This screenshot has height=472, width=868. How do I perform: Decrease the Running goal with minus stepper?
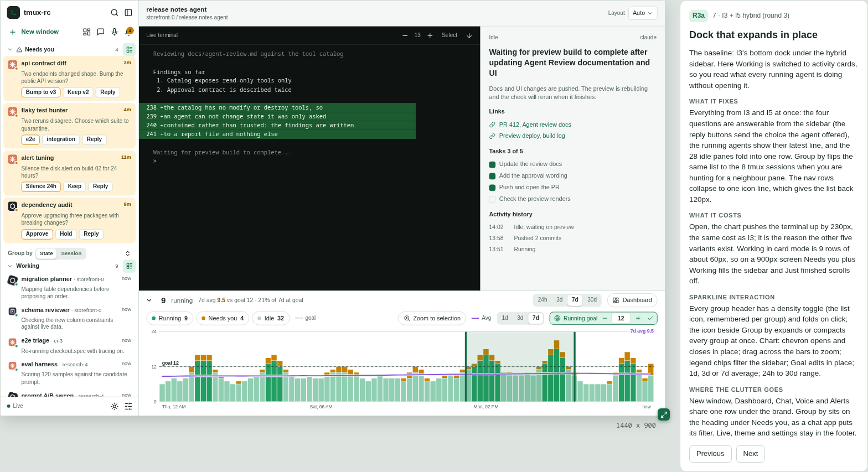pyautogui.click(x=605, y=318)
